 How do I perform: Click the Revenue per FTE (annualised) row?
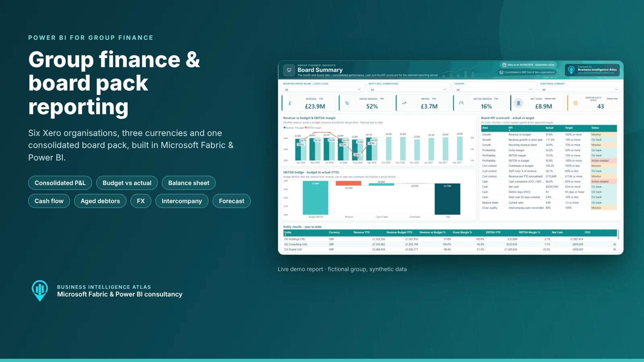[x=549, y=177]
